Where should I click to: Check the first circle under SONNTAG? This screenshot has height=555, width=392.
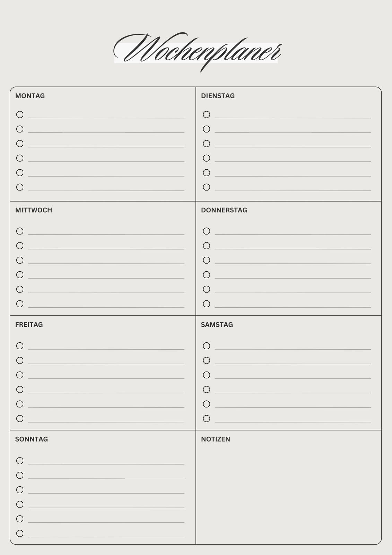[x=20, y=461]
